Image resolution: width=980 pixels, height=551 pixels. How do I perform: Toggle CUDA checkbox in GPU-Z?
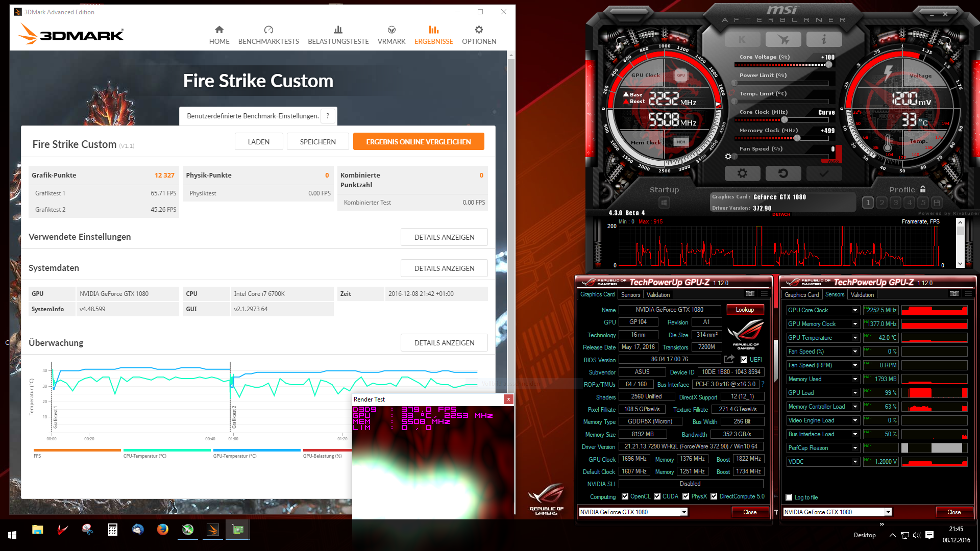pyautogui.click(x=657, y=496)
